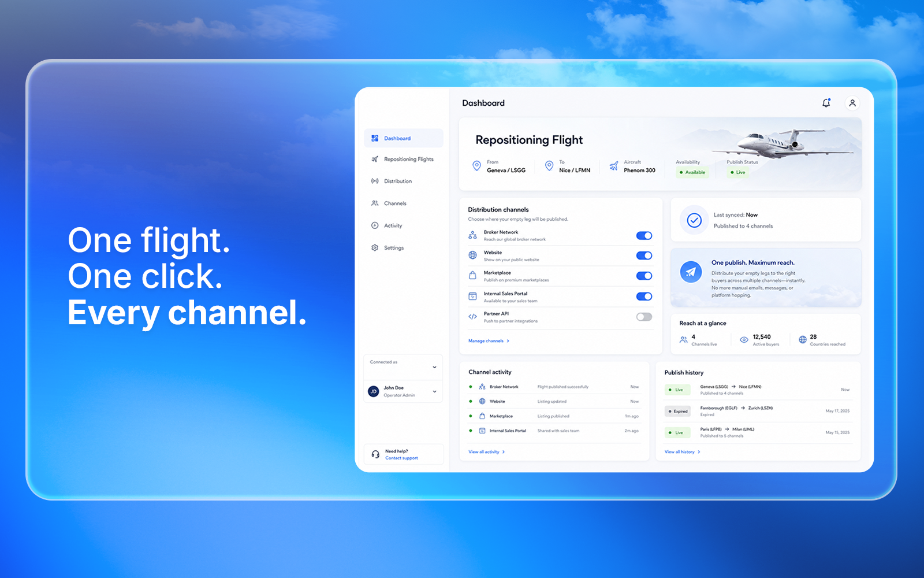Enable the Partner API switch
Viewport: 924px width, 578px height.
coord(644,317)
